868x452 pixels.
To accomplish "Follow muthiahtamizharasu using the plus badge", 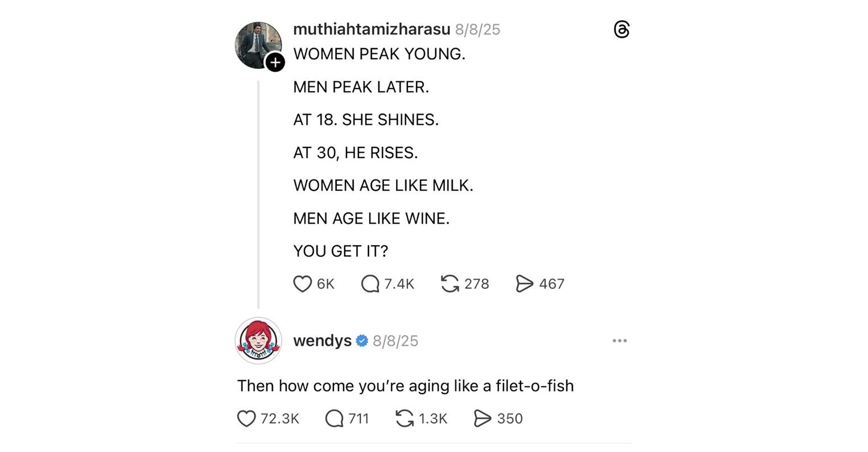I will (x=275, y=62).
